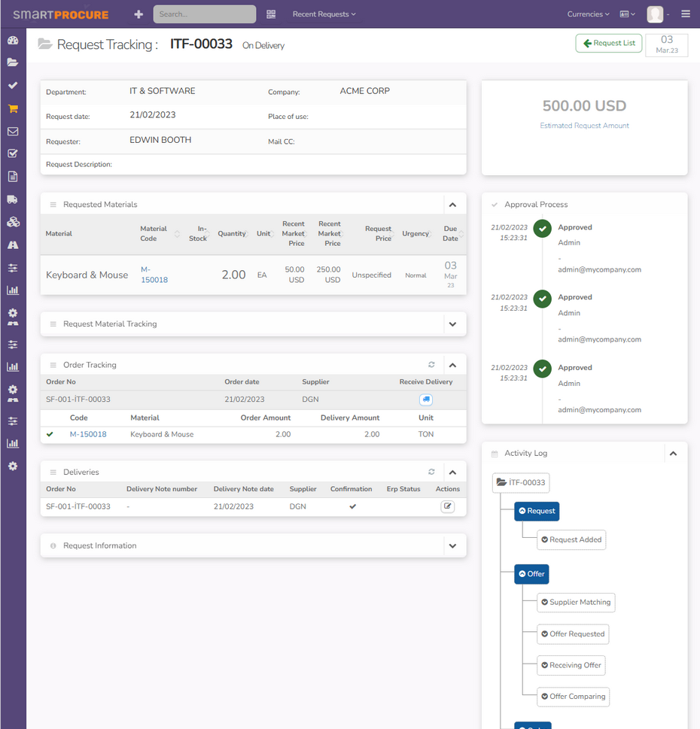The width and height of the screenshot is (700, 729).
Task: Click drag handle of Requested Materials panel
Action: point(53,205)
